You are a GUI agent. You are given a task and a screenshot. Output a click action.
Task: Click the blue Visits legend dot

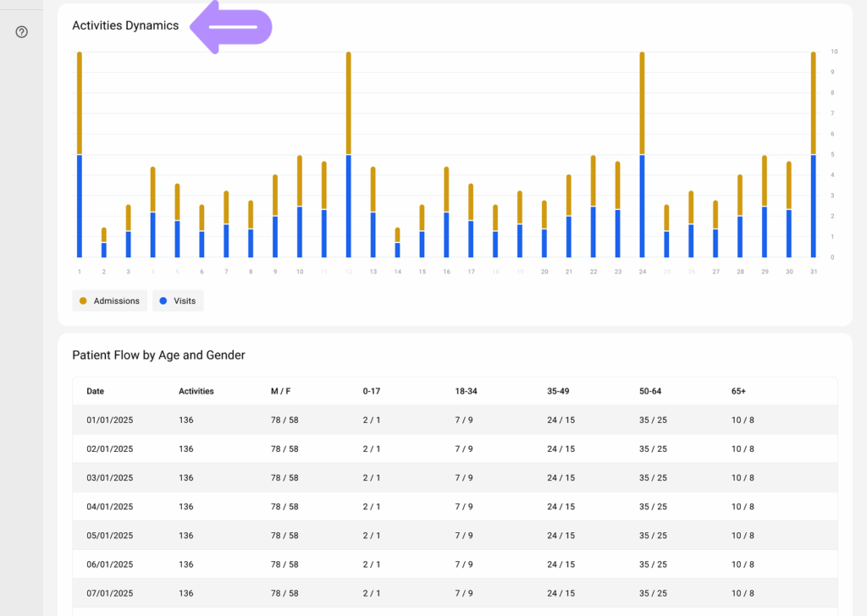161,300
